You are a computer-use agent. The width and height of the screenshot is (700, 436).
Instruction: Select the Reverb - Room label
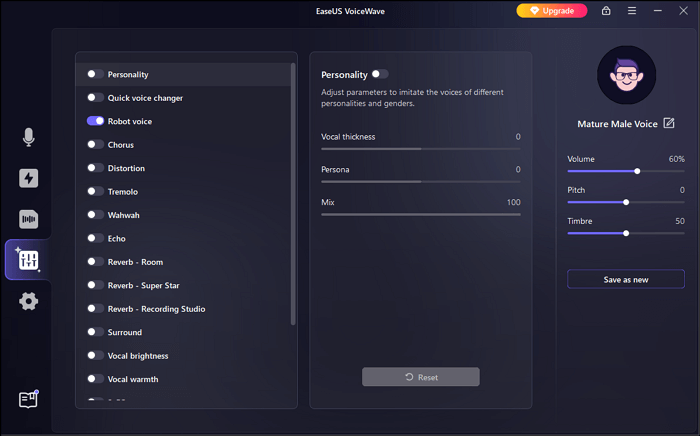click(135, 262)
